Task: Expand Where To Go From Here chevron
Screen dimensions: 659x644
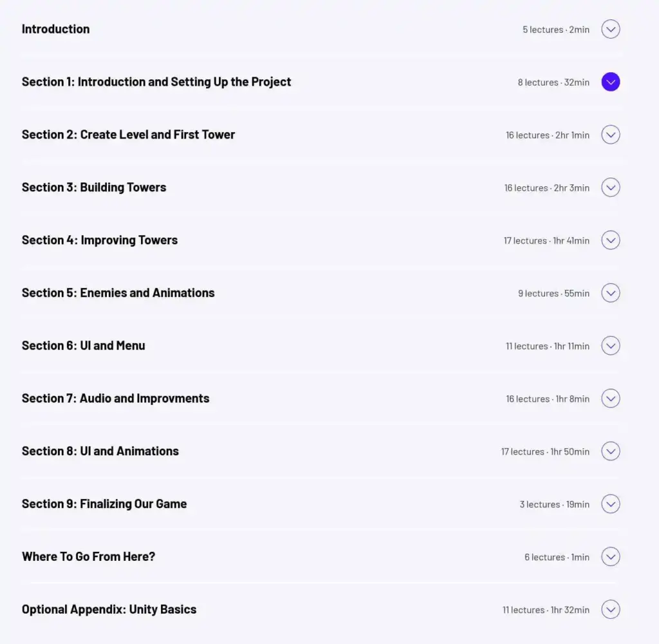Action: point(610,557)
